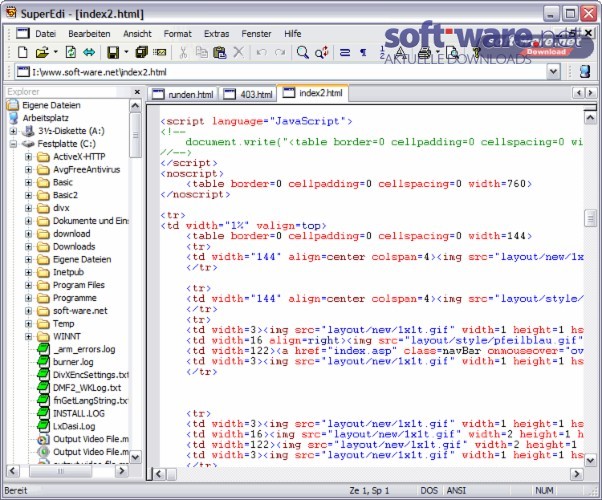
Task: Expand the WINNT folder
Action: [28, 336]
